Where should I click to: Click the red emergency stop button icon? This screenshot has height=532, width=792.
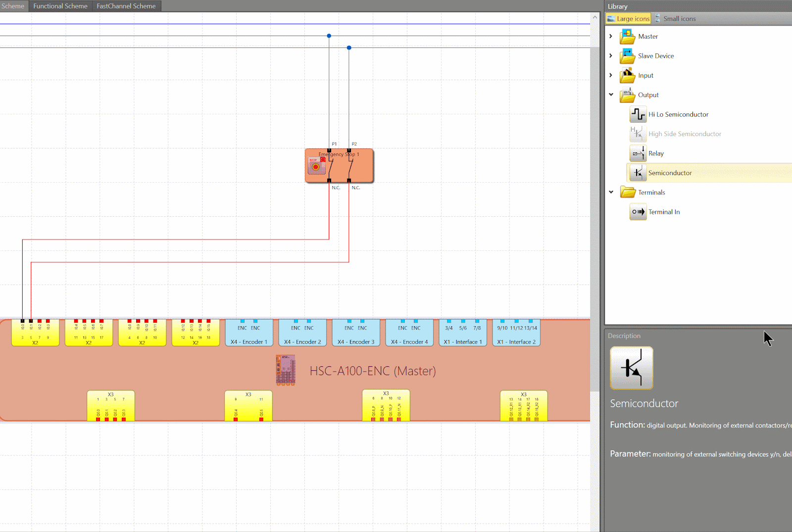(x=316, y=166)
